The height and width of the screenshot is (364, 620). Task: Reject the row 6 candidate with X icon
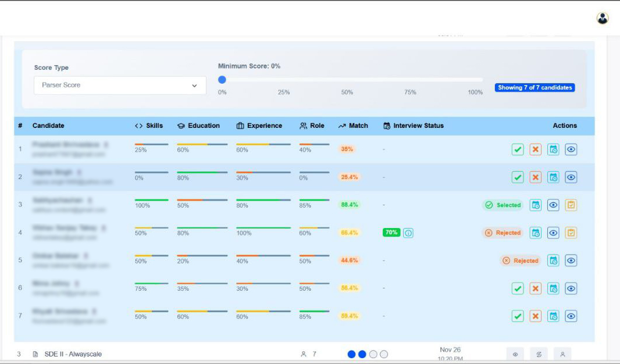(536, 288)
